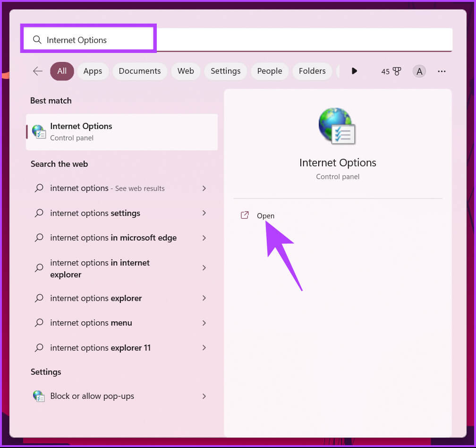The image size is (476, 448).
Task: Expand chevron for internet options settings
Action: click(204, 213)
